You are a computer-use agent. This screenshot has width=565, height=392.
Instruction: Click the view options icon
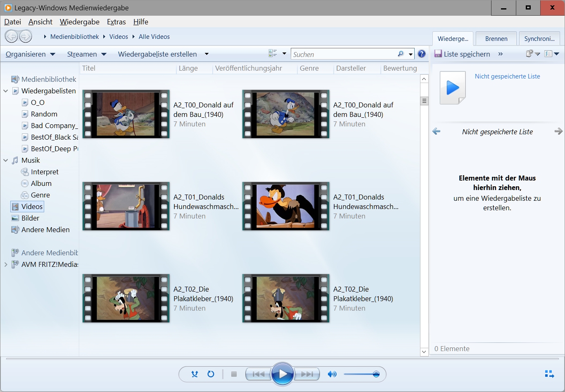point(273,54)
